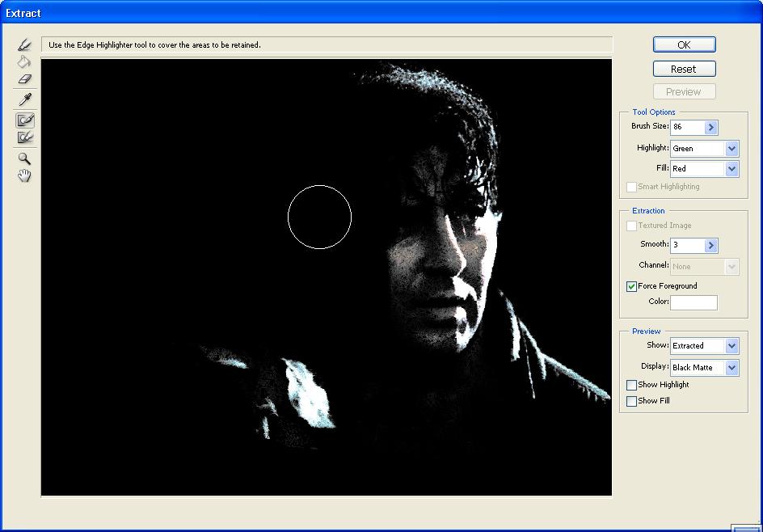Open the Highlight color dropdown
The image size is (763, 532).
(731, 149)
